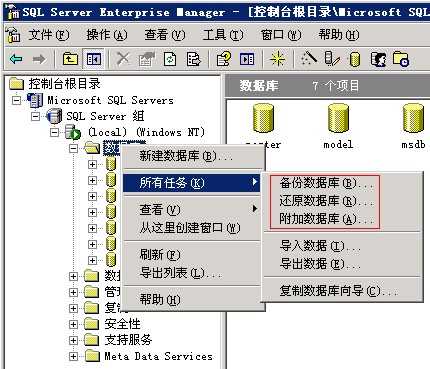Viewport: 430px width, 369px height.
Task: Open the 文件(F) menu
Action: [48, 35]
